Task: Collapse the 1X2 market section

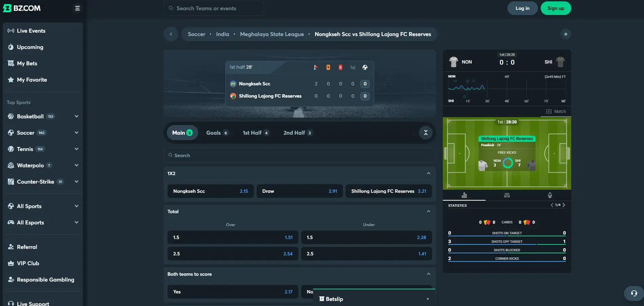Action: point(429,173)
